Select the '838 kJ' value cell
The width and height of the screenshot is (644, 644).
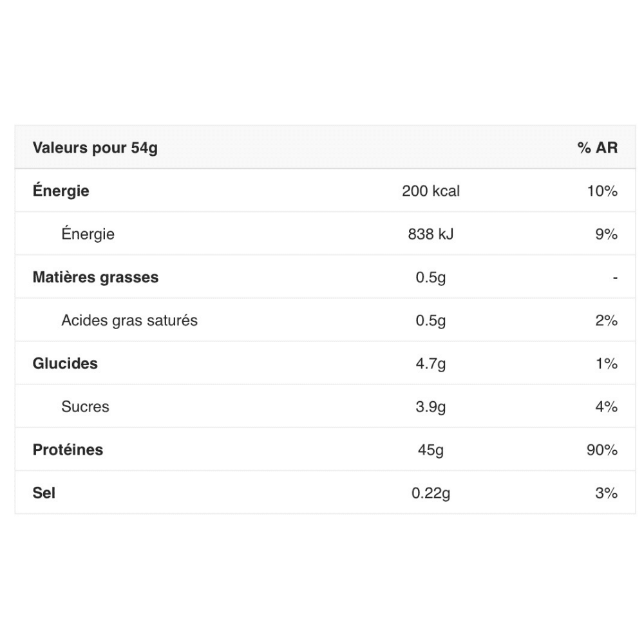pos(431,234)
